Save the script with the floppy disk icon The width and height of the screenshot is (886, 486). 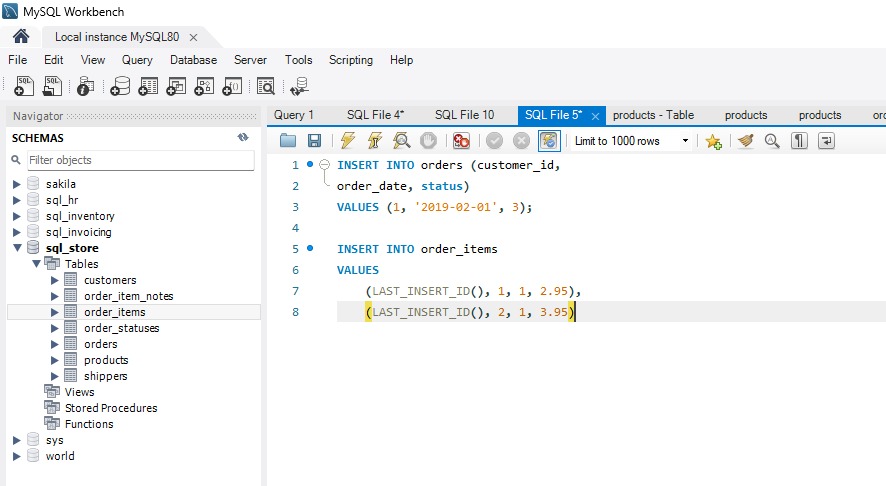coord(314,141)
